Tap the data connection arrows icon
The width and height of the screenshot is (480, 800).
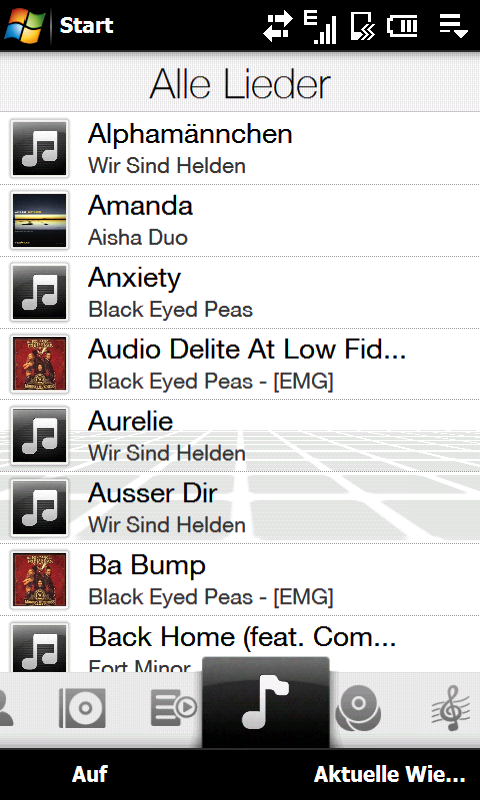pos(278,26)
